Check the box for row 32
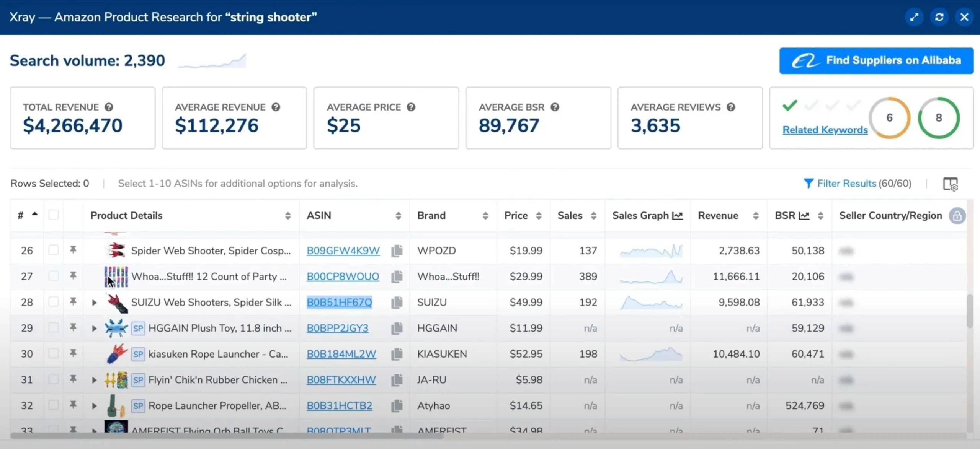The height and width of the screenshot is (449, 980). click(54, 405)
